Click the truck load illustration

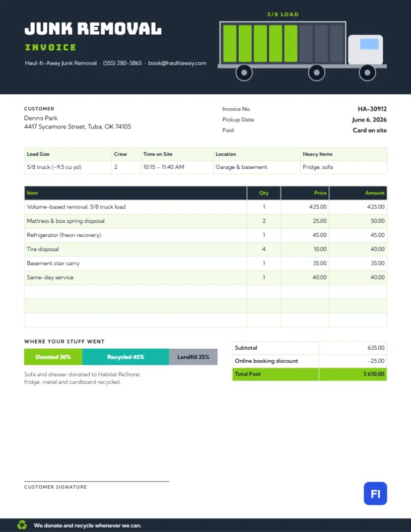click(x=302, y=51)
